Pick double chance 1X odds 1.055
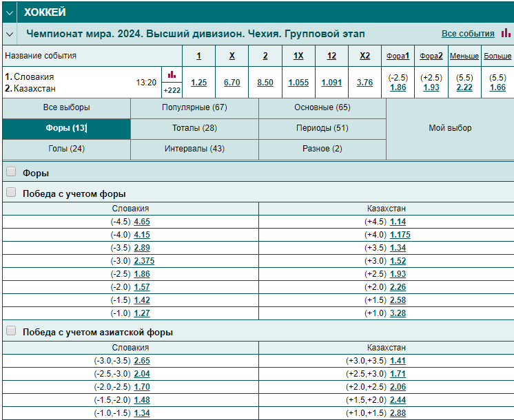This screenshot has width=514, height=420. pos(298,83)
